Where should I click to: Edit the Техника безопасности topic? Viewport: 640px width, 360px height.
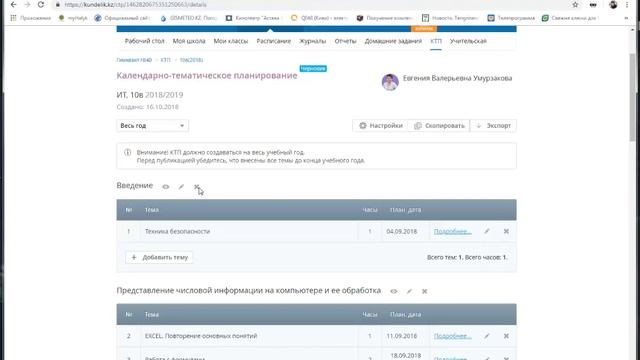click(487, 231)
